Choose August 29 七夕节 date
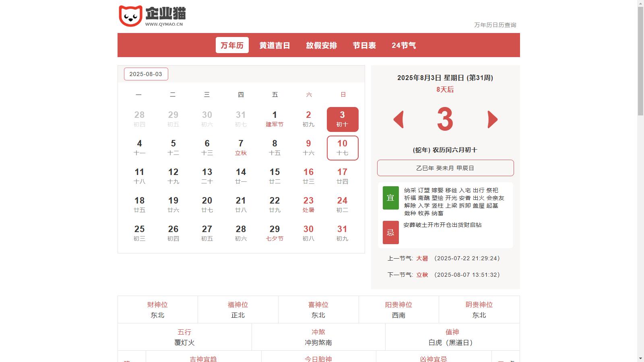644x362 pixels. click(x=275, y=233)
